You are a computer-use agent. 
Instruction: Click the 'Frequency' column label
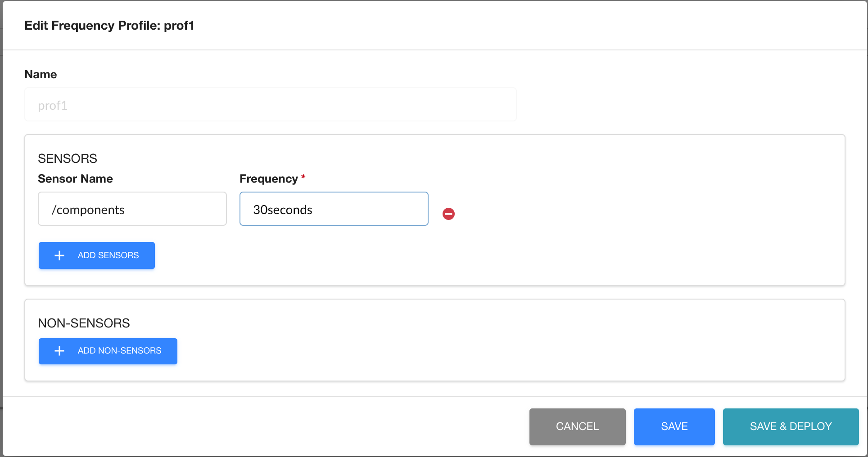268,179
